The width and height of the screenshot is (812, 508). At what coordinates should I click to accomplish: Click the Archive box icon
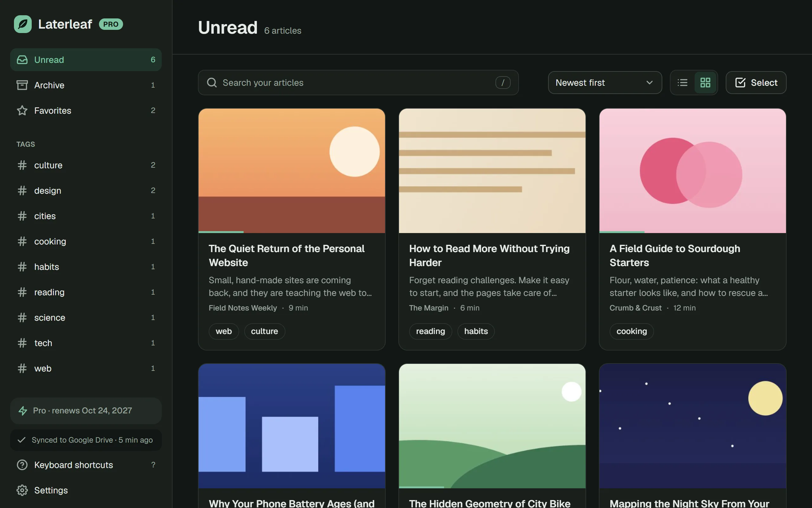point(22,85)
